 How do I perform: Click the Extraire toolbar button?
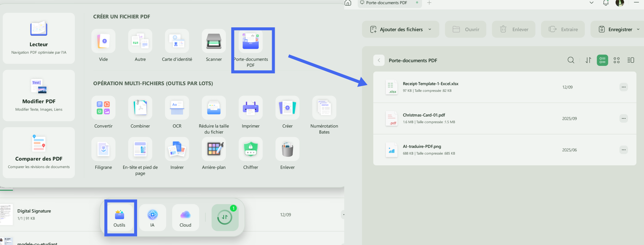pyautogui.click(x=563, y=29)
